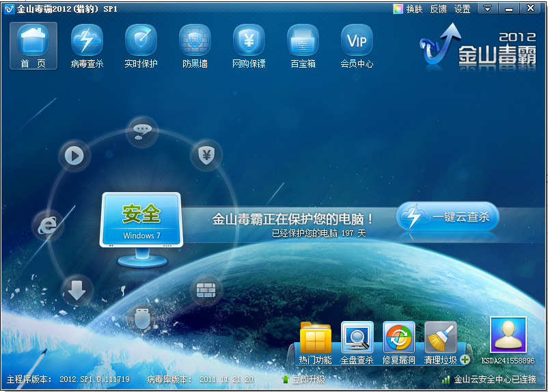Open the 反馈 feedback link
The height and width of the screenshot is (392, 548).
[438, 9]
